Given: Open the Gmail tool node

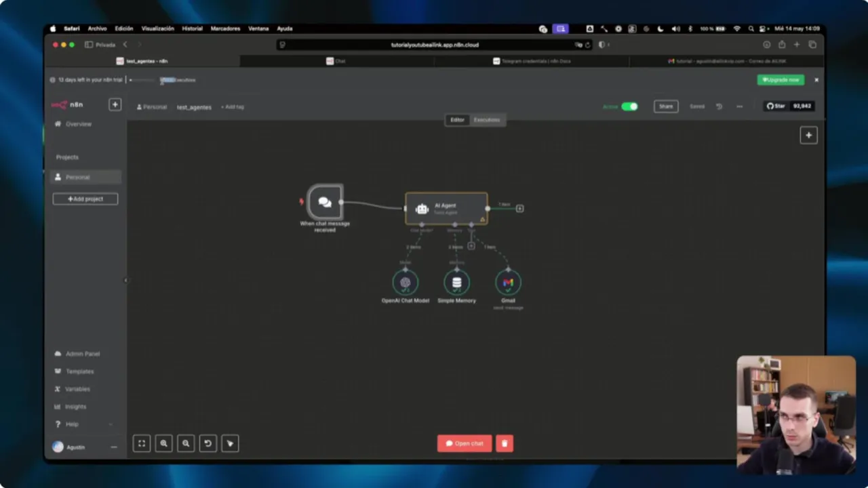Looking at the screenshot, I should click(508, 283).
